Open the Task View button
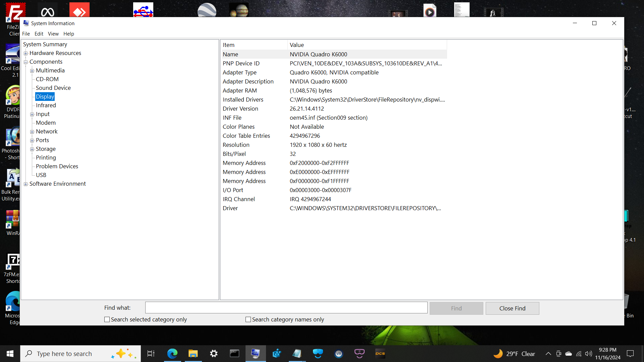The width and height of the screenshot is (644, 362). (x=151, y=354)
